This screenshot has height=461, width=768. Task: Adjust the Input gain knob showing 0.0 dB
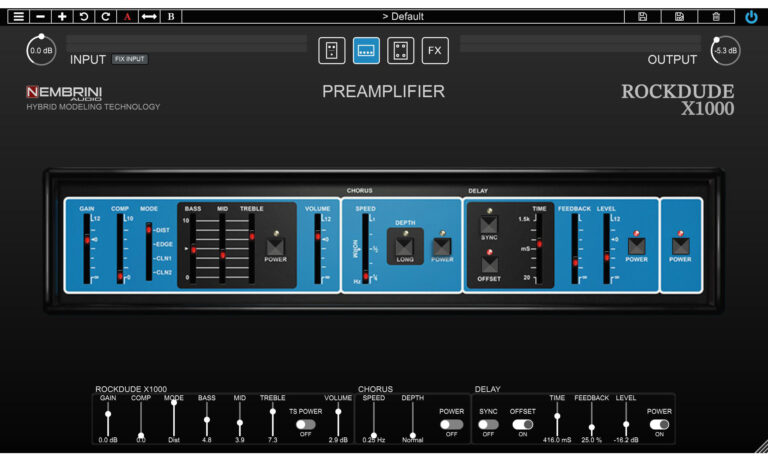coord(41,50)
